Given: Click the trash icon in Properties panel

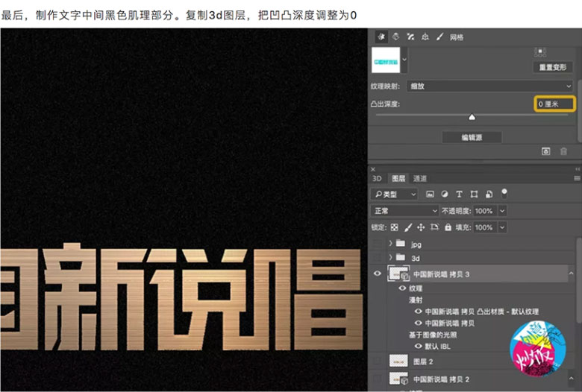Looking at the screenshot, I should pyautogui.click(x=563, y=151).
